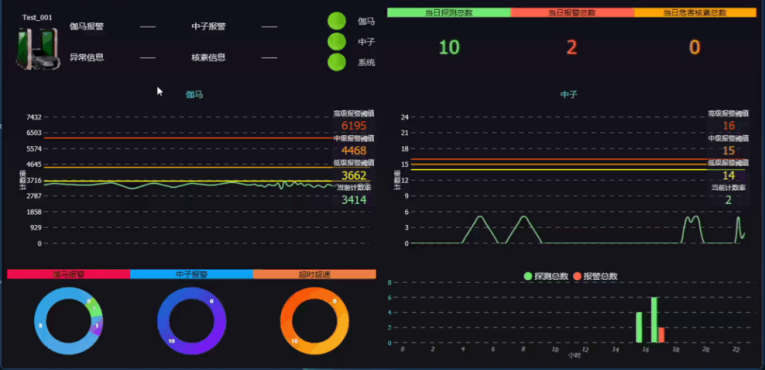
Task: Click the first neutron peak near left of chart
Action: 480,217
